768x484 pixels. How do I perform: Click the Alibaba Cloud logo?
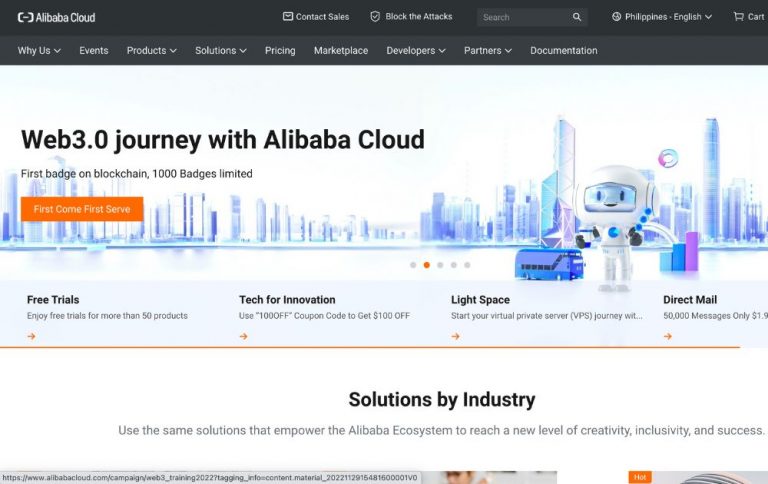(55, 17)
